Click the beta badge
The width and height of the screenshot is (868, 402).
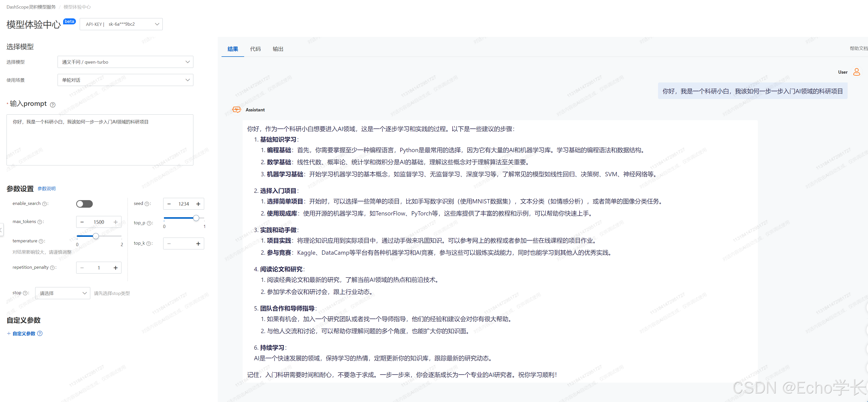click(69, 21)
